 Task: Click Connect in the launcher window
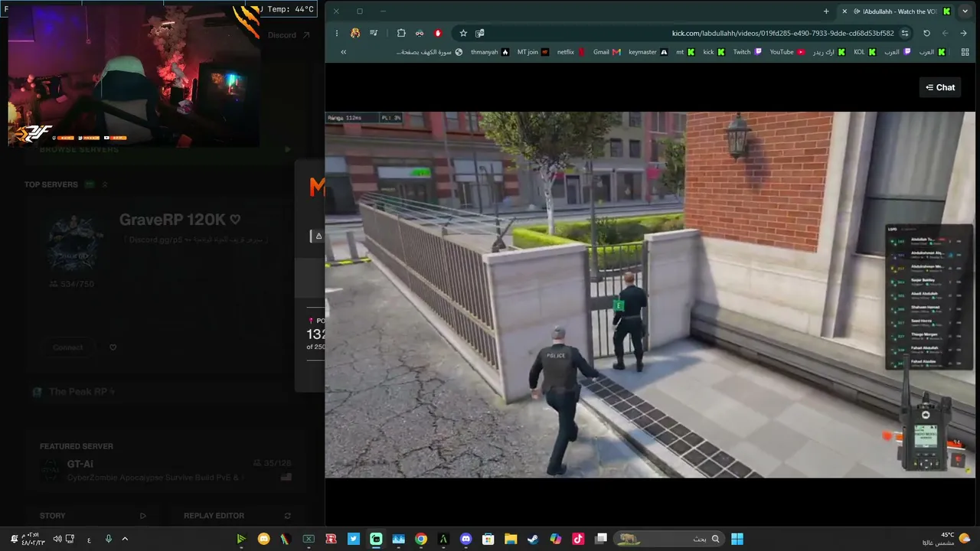(68, 347)
